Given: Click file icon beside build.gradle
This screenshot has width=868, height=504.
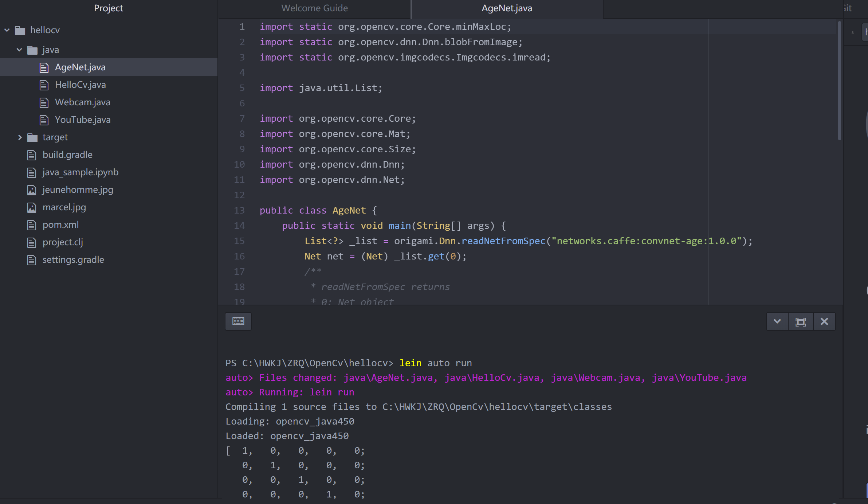Looking at the screenshot, I should [32, 155].
